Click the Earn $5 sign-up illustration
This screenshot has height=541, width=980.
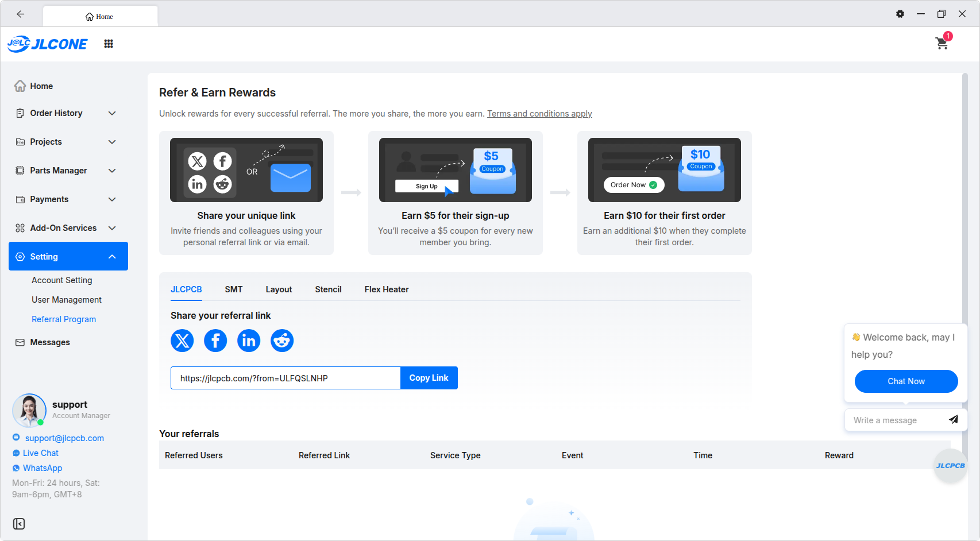point(456,170)
